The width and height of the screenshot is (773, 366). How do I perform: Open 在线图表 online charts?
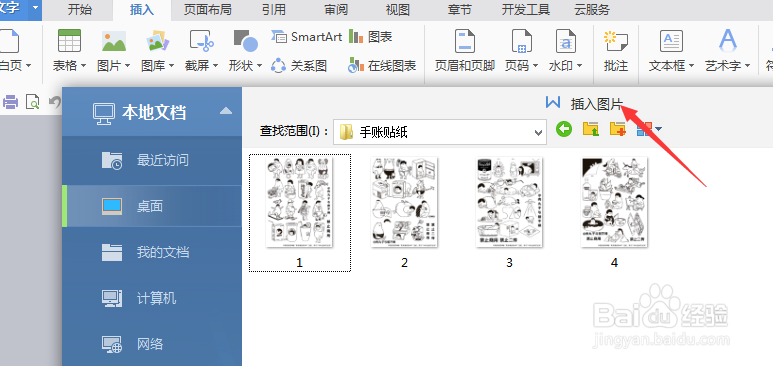[x=382, y=66]
